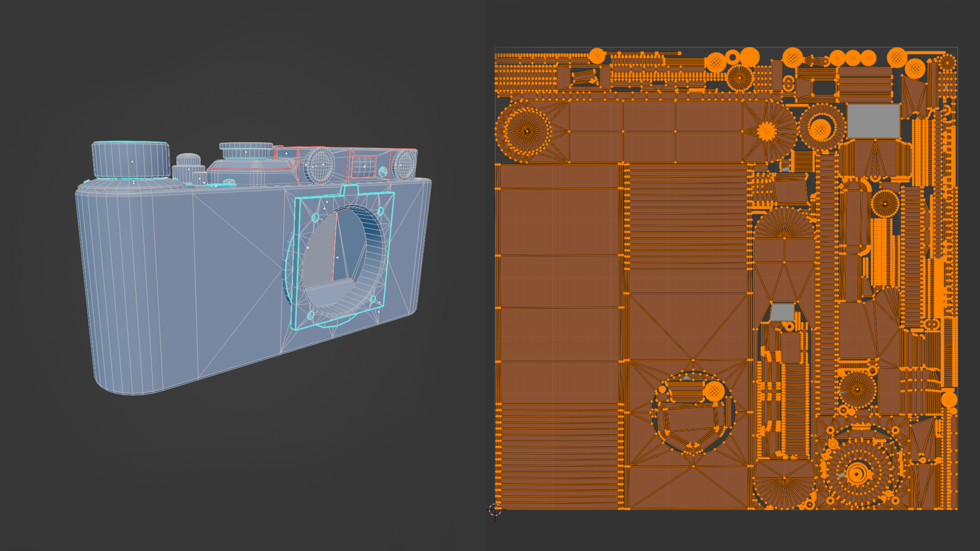Click the 3D cursor at UV grid origin
980x551 pixels.
coord(495,510)
